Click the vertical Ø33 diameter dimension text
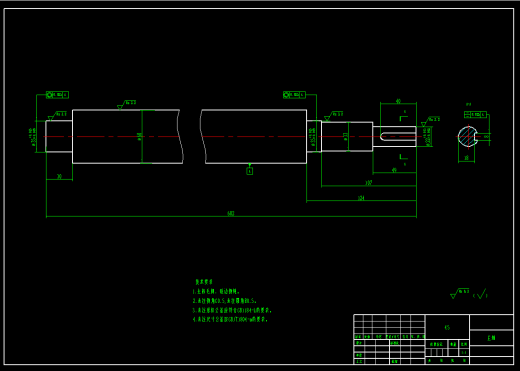The width and height of the screenshot is (520, 371). pos(345,137)
